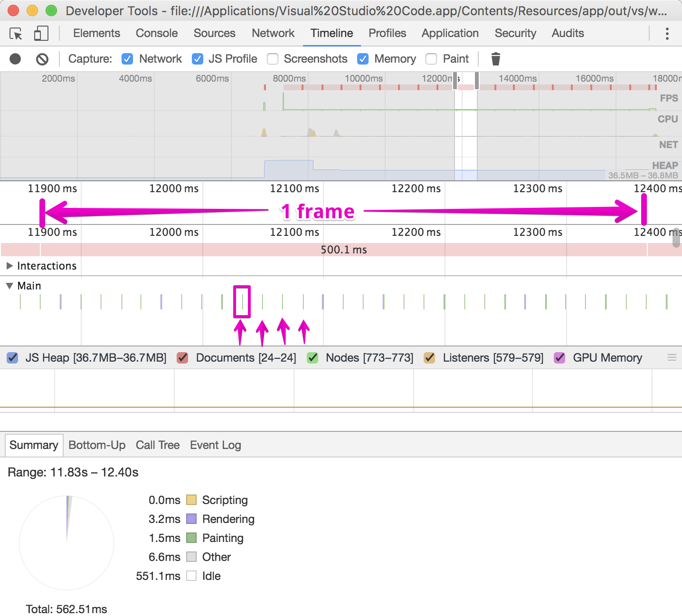Click the Total: 562.51ms text
This screenshot has height=616, width=682.
click(66, 609)
